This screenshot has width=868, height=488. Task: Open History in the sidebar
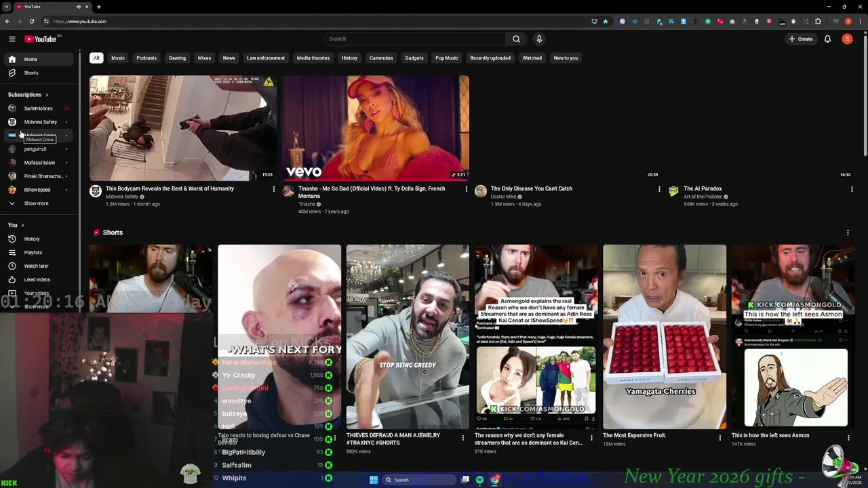pos(39,239)
